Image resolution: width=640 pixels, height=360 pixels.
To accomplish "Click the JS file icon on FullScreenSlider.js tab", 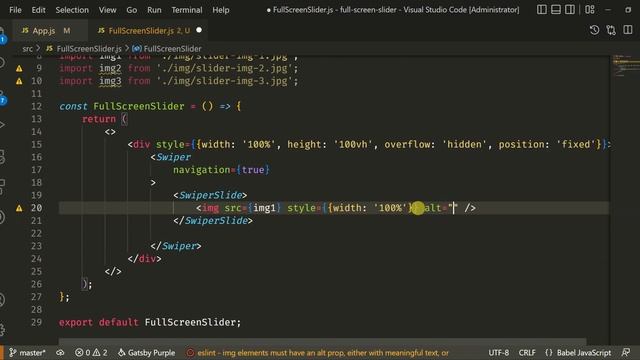I will [x=101, y=30].
